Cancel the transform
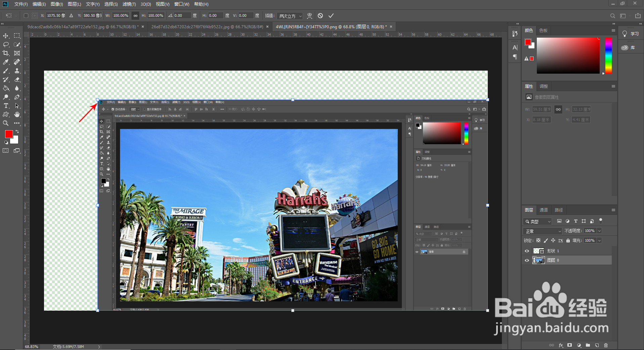 click(x=320, y=15)
